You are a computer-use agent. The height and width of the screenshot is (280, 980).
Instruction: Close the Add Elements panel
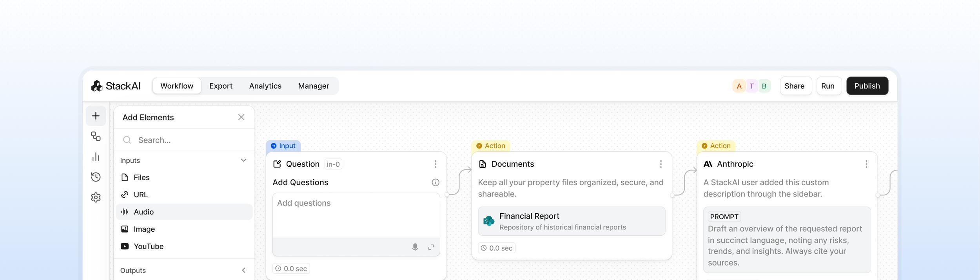(x=241, y=117)
